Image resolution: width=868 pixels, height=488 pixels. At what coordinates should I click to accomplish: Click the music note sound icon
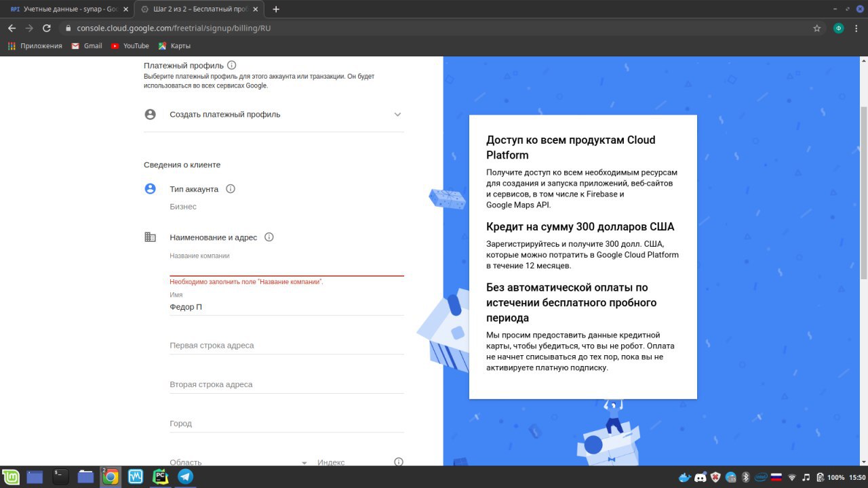(x=806, y=477)
